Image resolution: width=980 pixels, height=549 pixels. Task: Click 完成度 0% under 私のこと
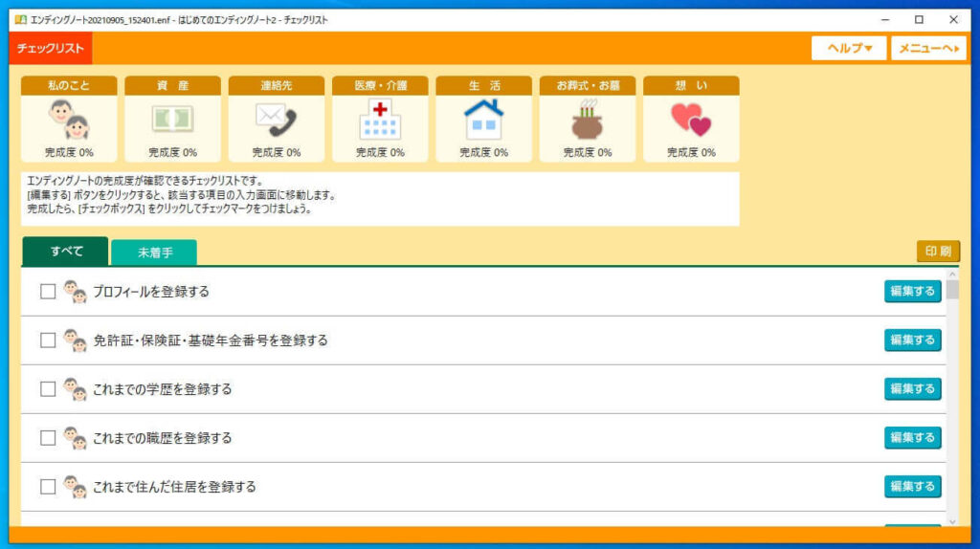[69, 152]
